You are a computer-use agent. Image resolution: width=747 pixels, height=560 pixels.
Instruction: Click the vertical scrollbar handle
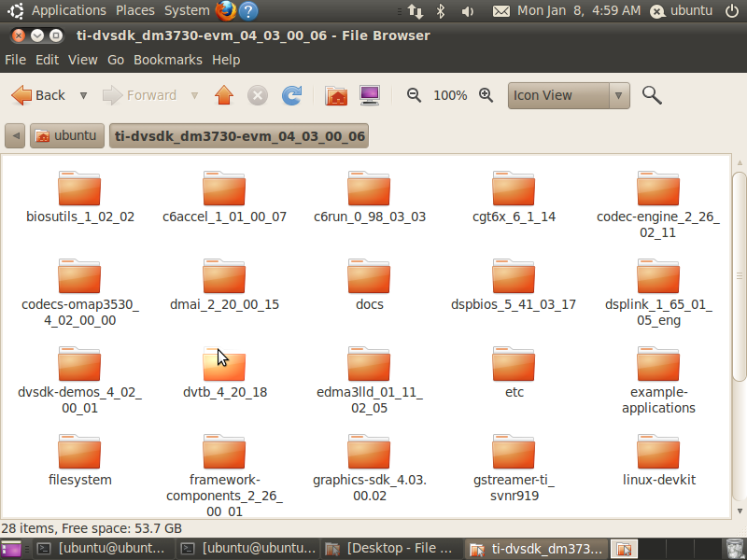pos(740,276)
